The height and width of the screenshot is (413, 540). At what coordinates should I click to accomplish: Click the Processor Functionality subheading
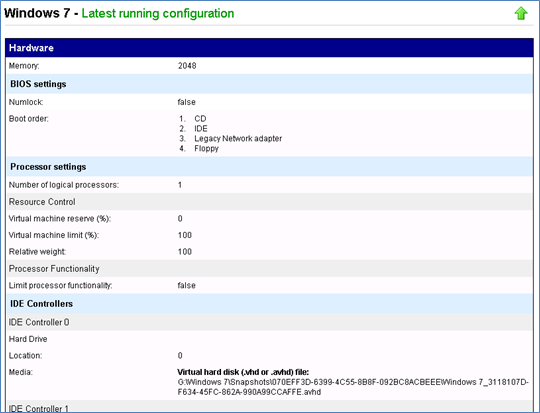click(x=269, y=269)
